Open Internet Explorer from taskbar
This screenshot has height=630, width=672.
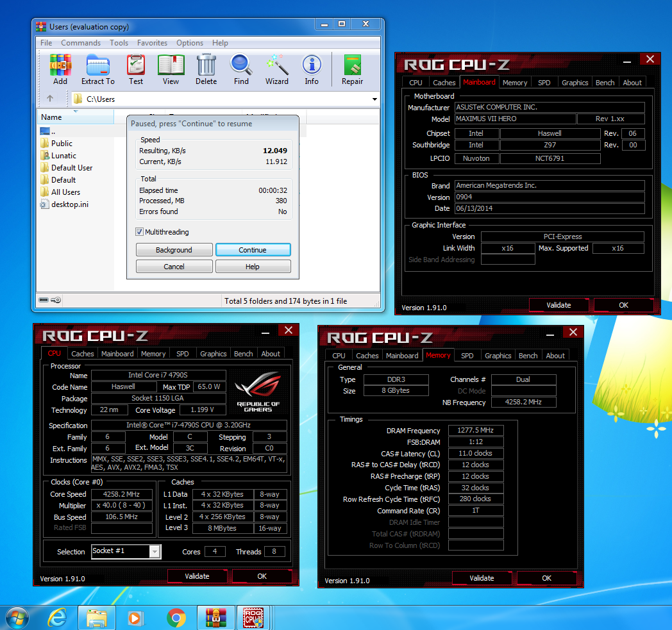pyautogui.click(x=56, y=618)
